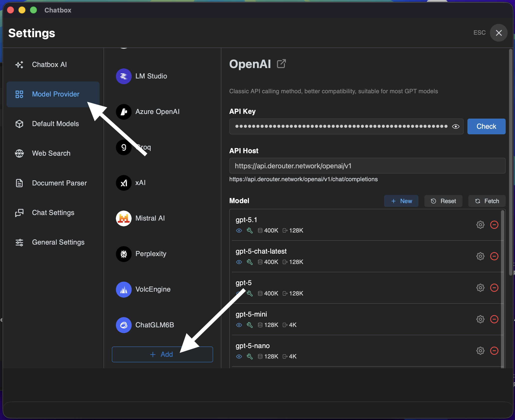
Task: Pick the VolcEngine provider
Action: [x=152, y=289]
